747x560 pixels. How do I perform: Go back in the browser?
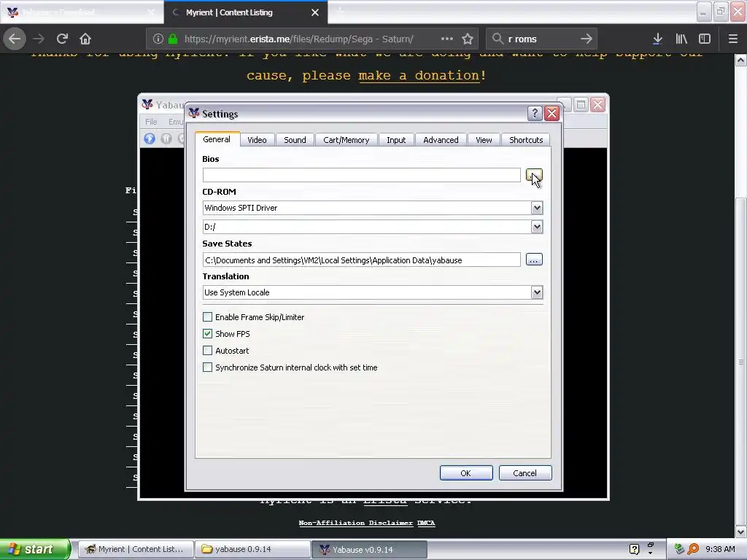[x=15, y=39]
